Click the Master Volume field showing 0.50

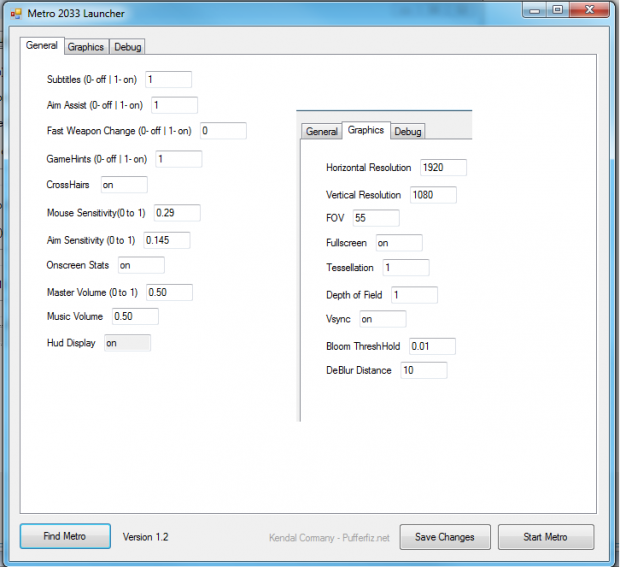(x=169, y=292)
